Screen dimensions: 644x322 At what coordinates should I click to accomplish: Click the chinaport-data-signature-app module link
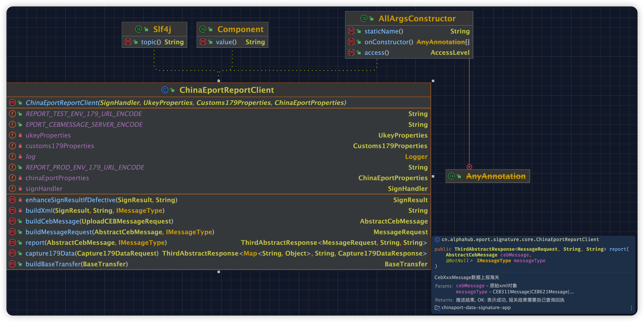476,308
